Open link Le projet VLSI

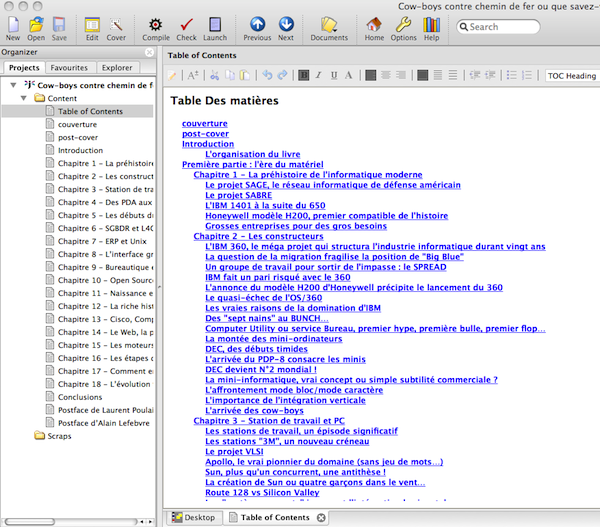coord(234,452)
